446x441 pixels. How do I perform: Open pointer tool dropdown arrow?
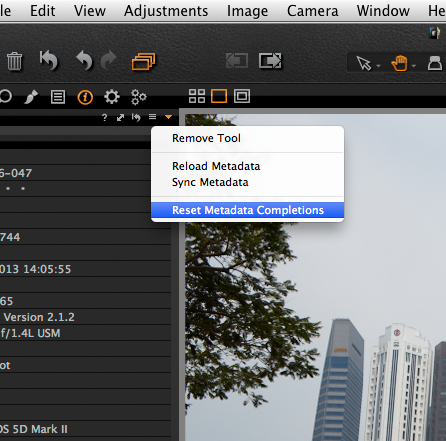378,66
